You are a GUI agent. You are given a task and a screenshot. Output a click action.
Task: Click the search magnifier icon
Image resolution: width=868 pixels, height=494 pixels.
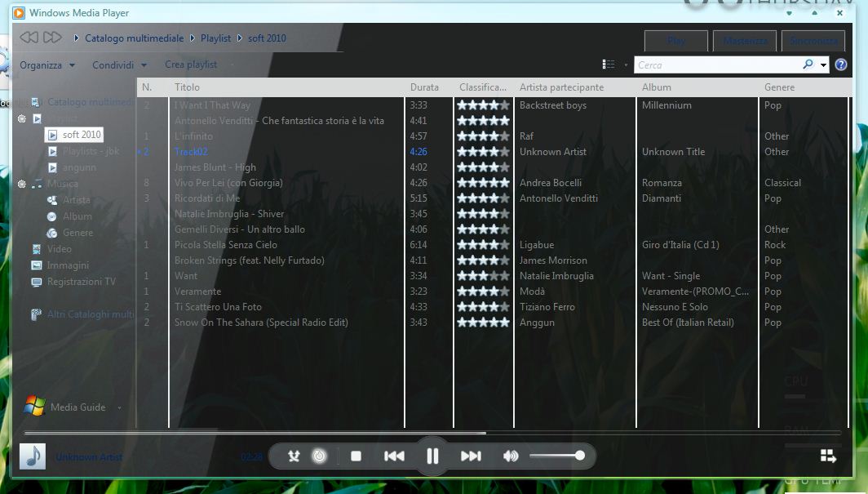click(808, 65)
